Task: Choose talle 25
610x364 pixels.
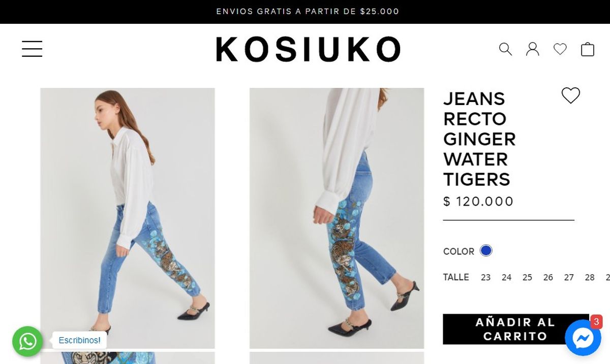Action: [527, 277]
